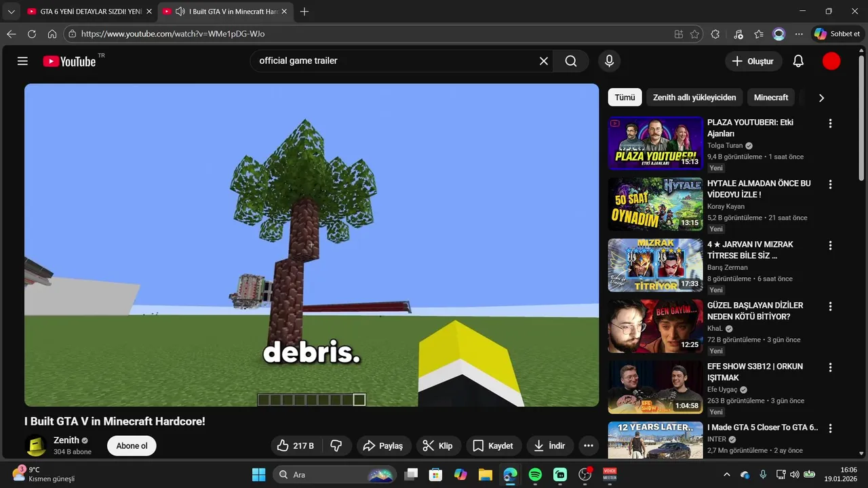Open the split screen address bar icon
Screen dimensions: 868x488
679,34
